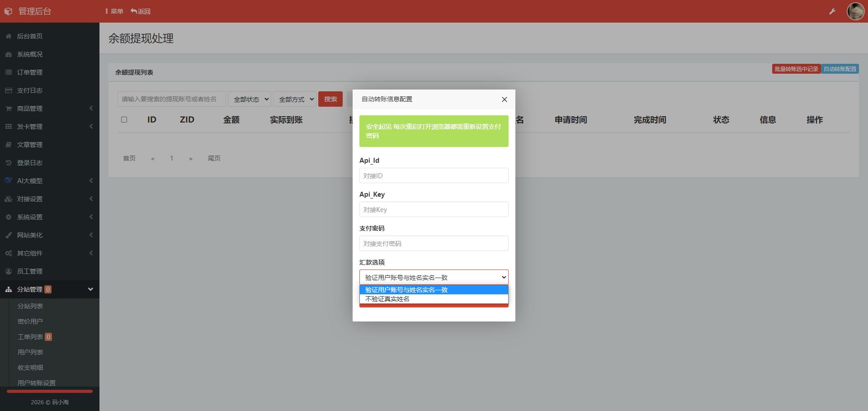Click the 登录日志 history icon
This screenshot has width=868, height=411.
click(9, 163)
